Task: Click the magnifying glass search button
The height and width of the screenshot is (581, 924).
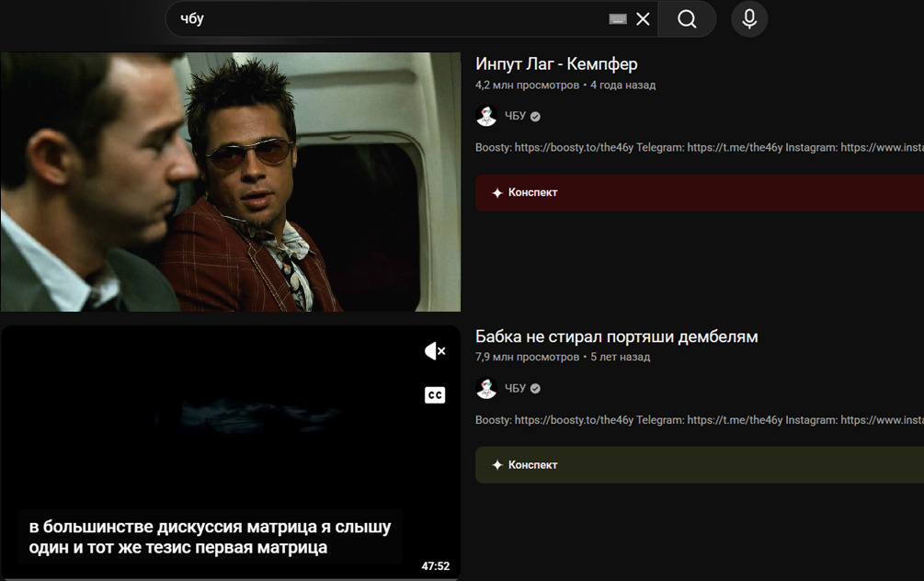Action: 687,19
